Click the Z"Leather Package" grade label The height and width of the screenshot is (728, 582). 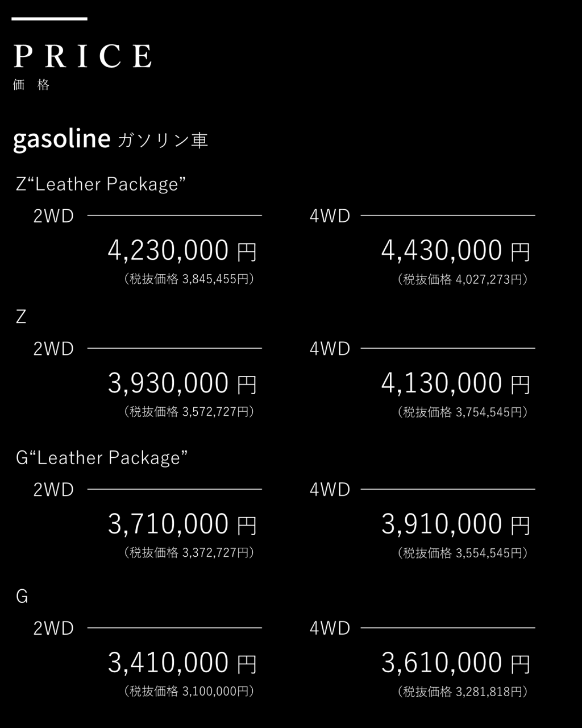101,184
